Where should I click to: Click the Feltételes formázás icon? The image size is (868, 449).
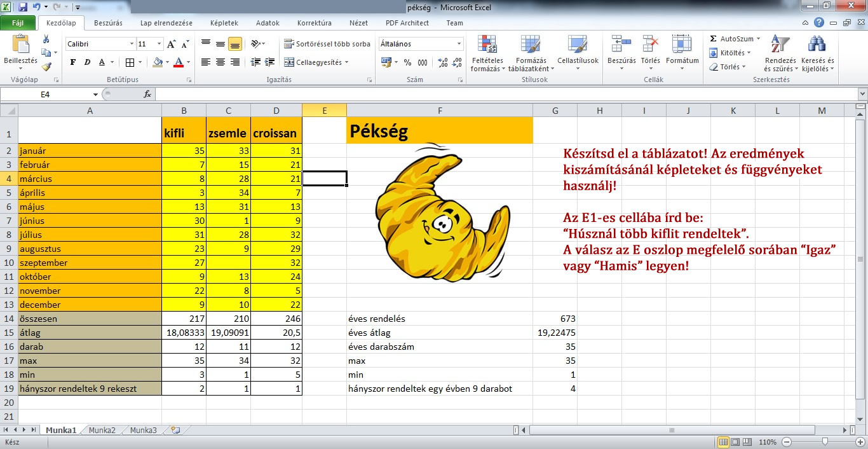(487, 45)
